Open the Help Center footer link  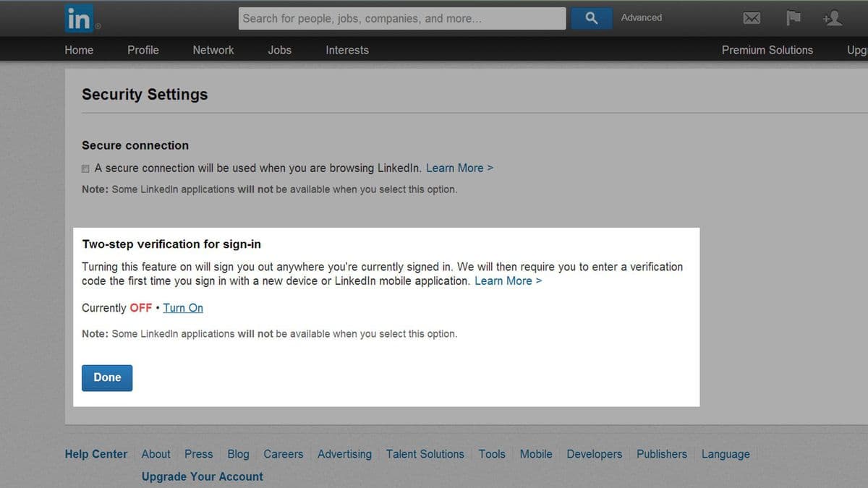pos(96,454)
